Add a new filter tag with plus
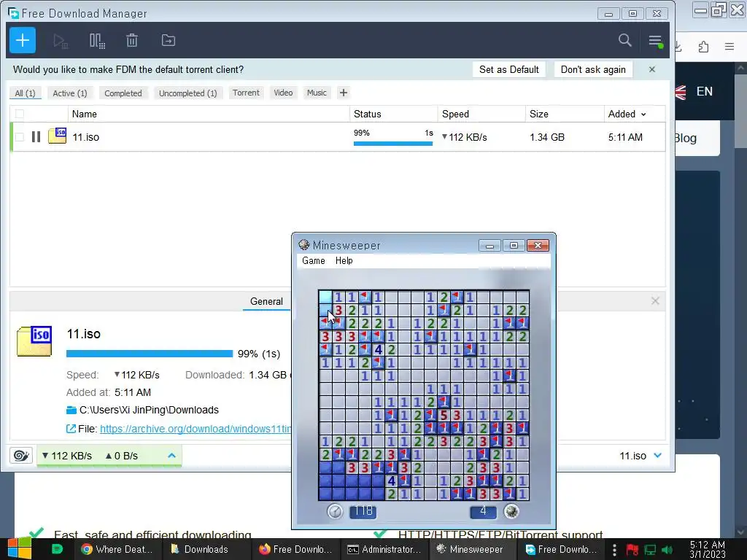 (344, 93)
